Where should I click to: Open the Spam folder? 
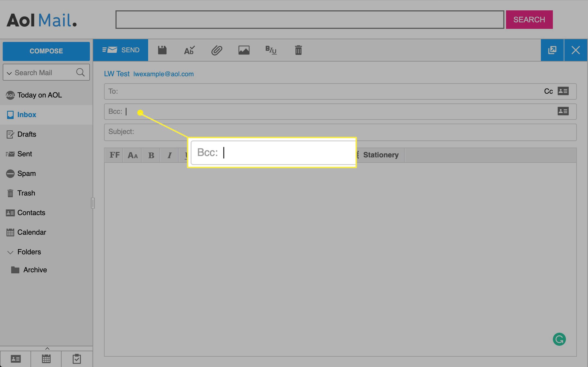pyautogui.click(x=26, y=173)
